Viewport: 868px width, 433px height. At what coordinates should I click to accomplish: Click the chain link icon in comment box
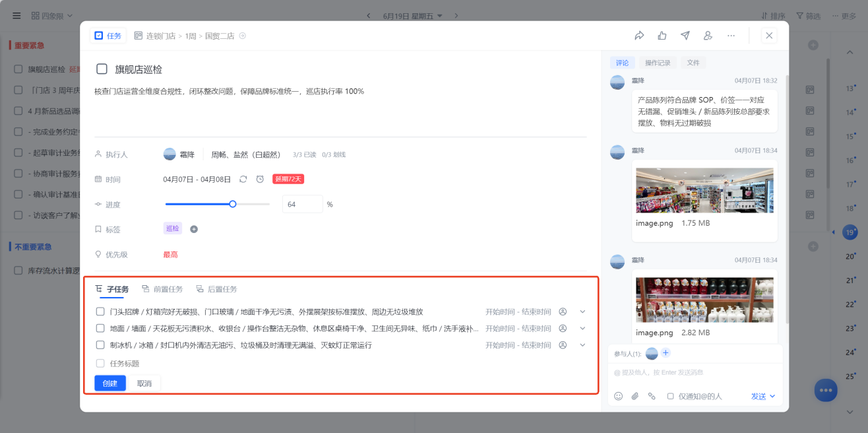click(x=652, y=396)
